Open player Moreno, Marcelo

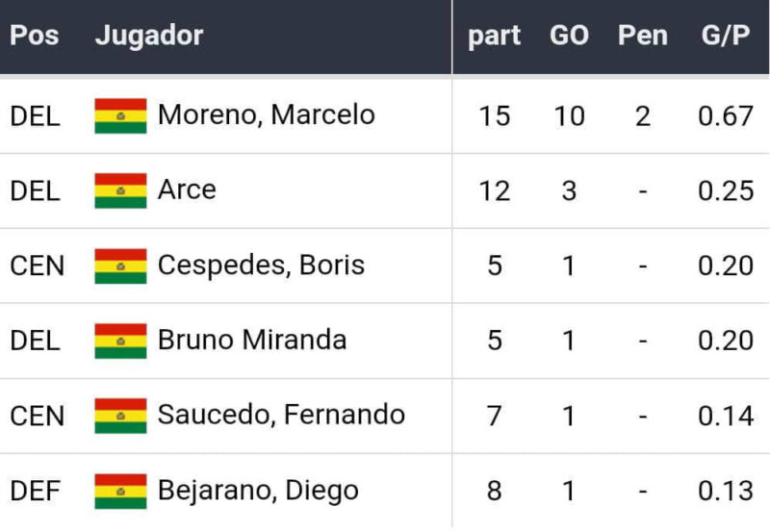(x=267, y=115)
